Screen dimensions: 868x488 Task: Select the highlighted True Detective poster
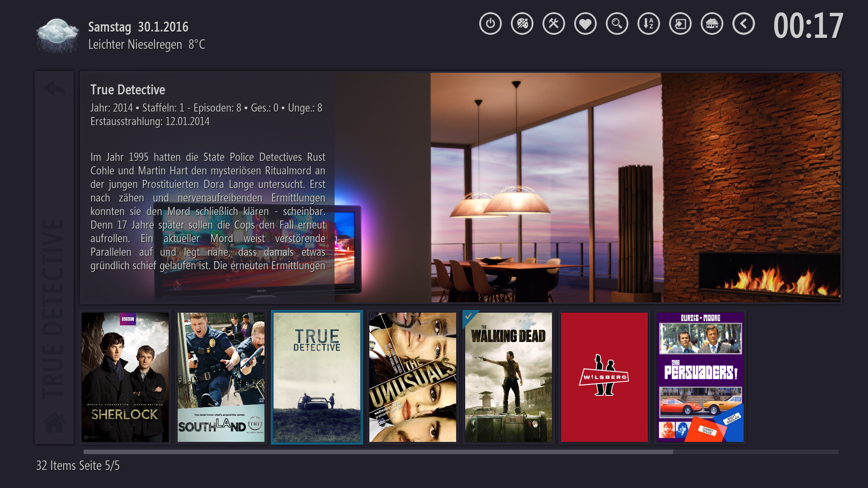pyautogui.click(x=317, y=377)
